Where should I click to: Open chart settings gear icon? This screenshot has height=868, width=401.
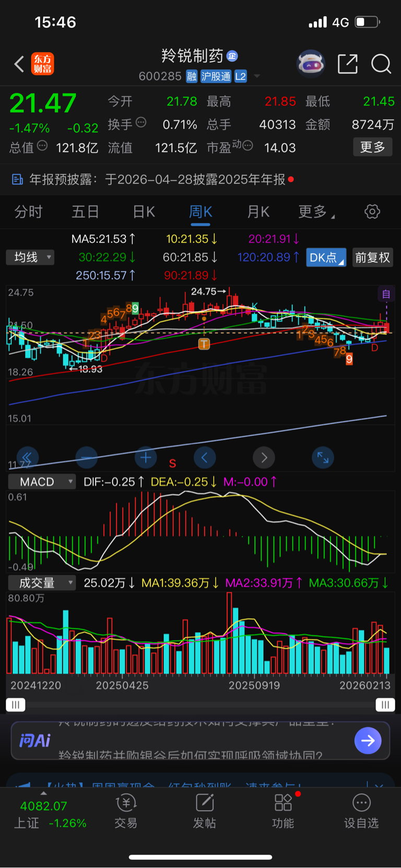(x=372, y=211)
